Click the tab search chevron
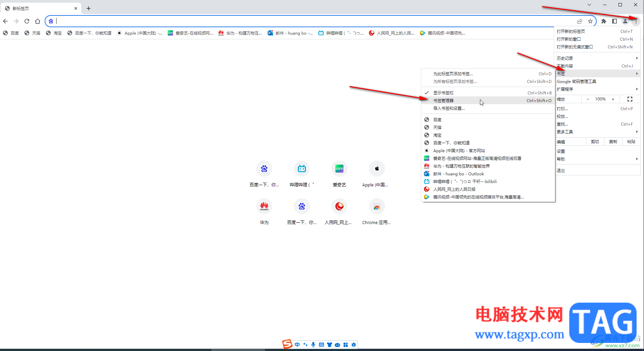Viewport: 644px width, 351px height. coord(589,5)
